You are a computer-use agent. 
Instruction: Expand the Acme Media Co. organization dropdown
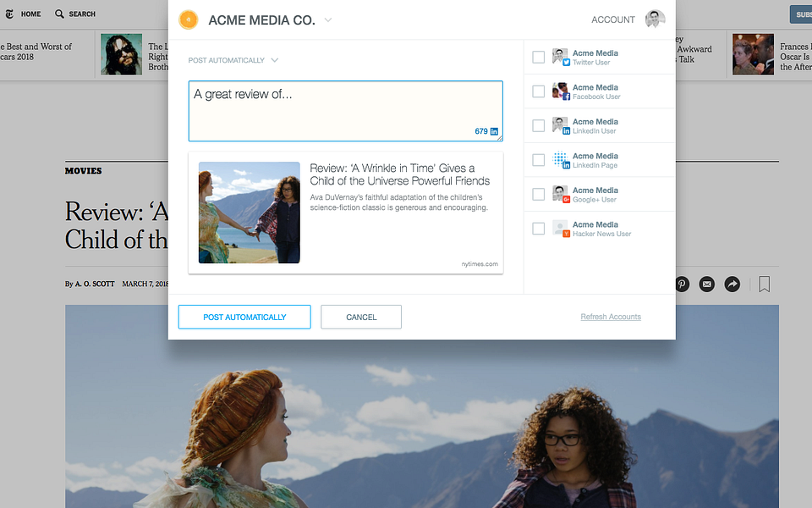pyautogui.click(x=328, y=20)
